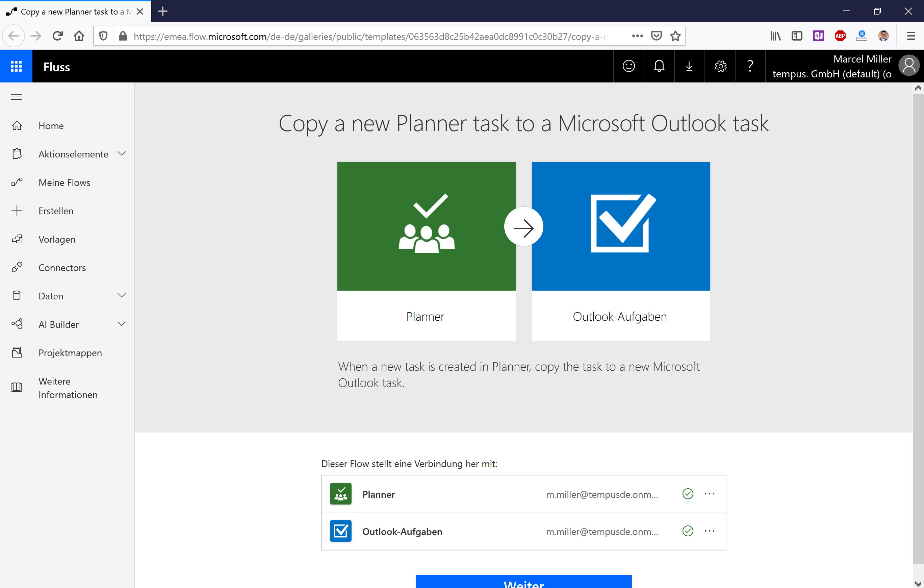Viewport: 924px width, 588px height.
Task: Click the Planner connection email m.miller@tempusde.onm...
Action: pos(602,495)
